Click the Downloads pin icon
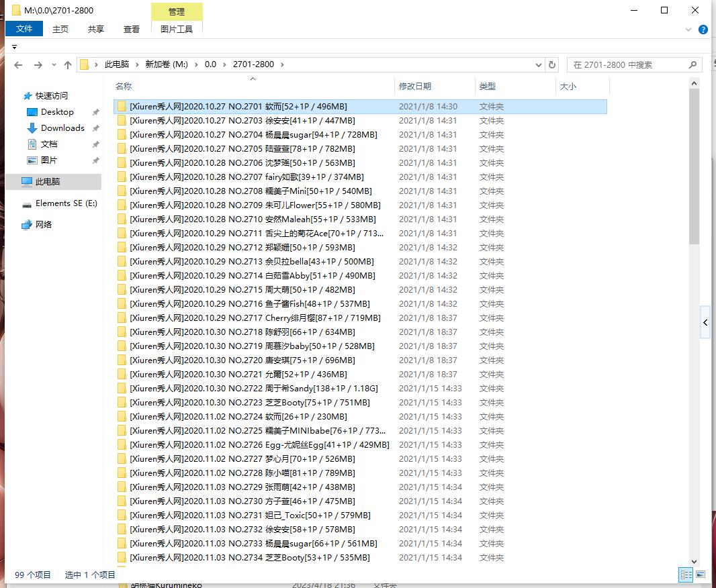The width and height of the screenshot is (716, 588). [x=96, y=128]
